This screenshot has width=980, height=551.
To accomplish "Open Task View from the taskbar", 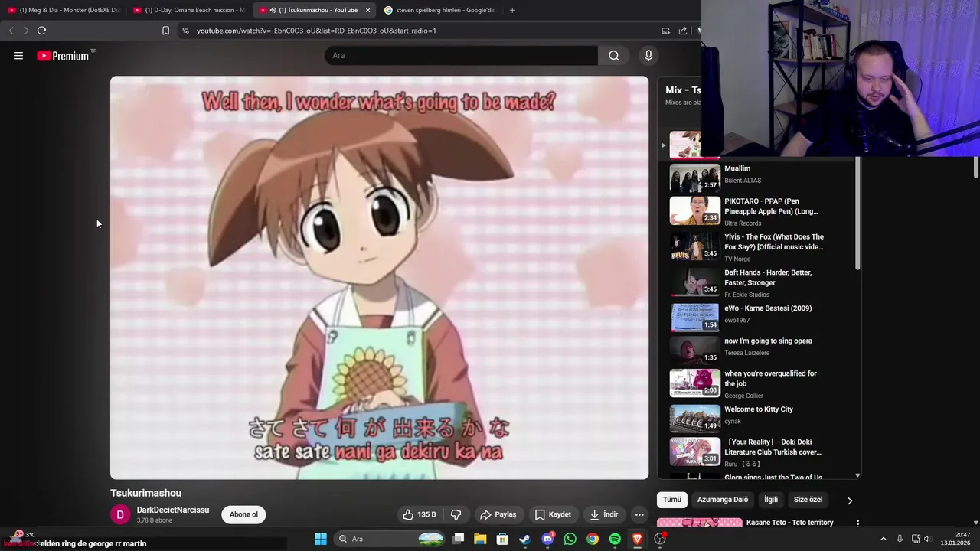I will point(458,539).
